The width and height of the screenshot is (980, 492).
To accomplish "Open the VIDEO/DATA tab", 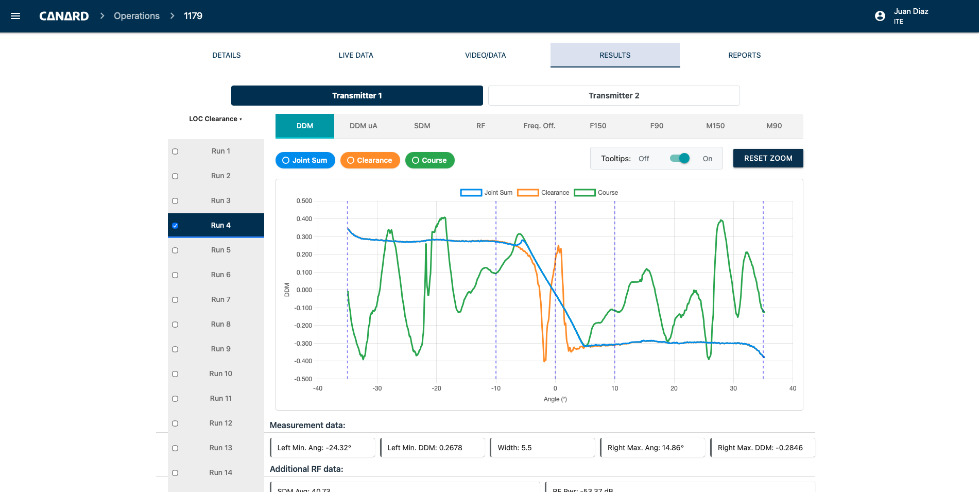I will click(486, 55).
